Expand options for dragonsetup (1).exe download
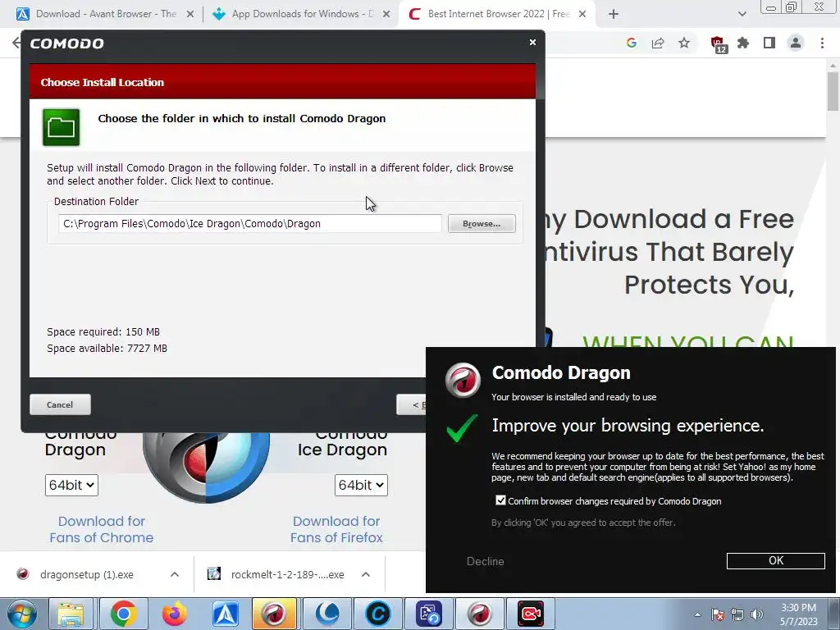 coord(175,574)
